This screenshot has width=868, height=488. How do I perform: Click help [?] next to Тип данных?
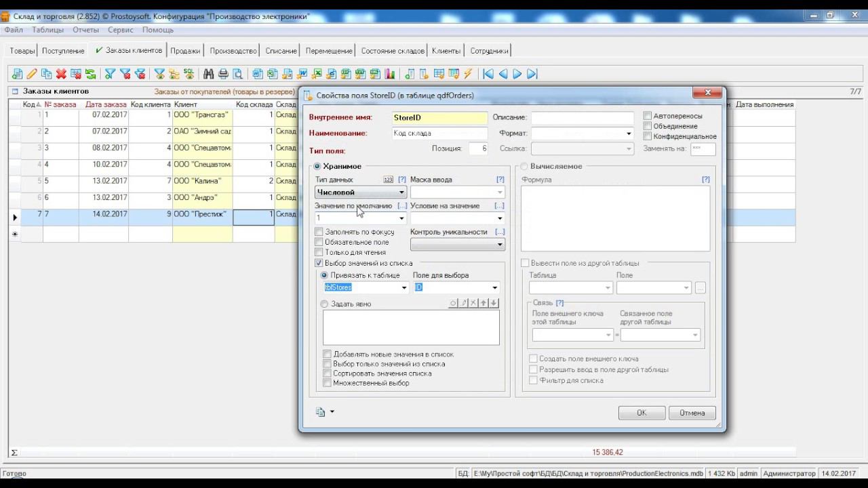tap(402, 180)
